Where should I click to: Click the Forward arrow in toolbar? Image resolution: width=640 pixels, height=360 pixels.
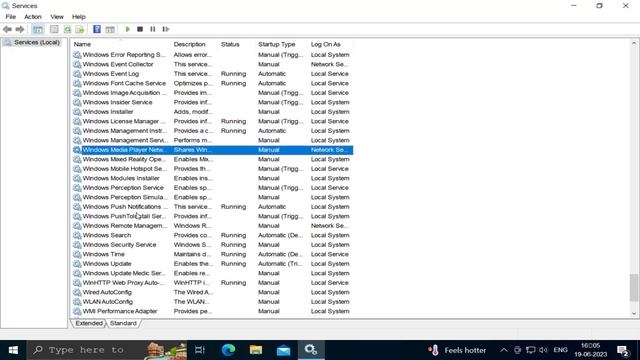point(20,29)
